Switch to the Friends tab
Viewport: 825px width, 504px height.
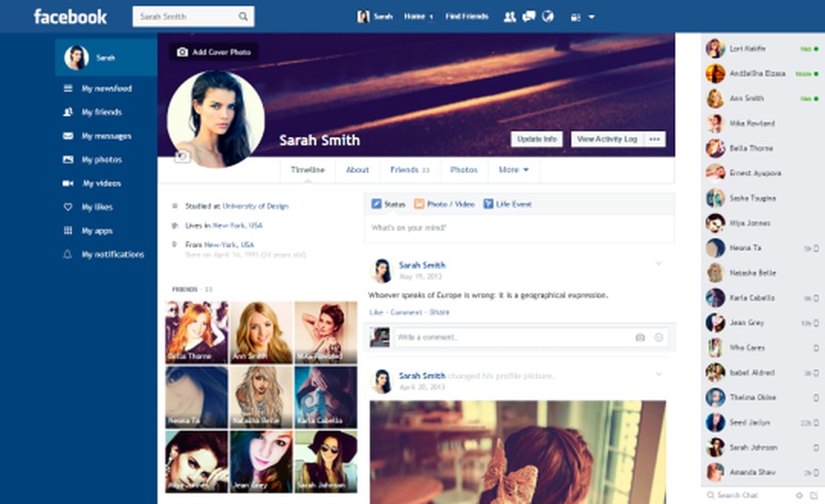click(x=410, y=170)
